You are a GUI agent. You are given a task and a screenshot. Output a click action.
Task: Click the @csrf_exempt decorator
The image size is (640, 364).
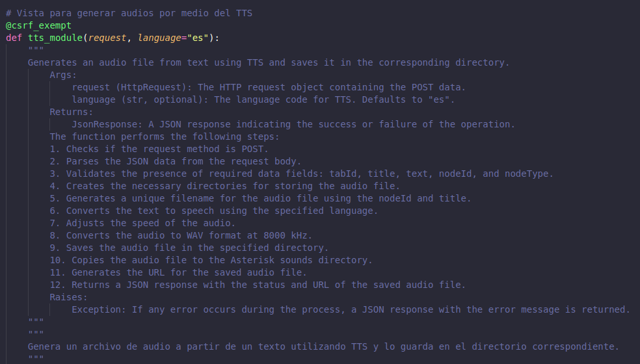38,25
